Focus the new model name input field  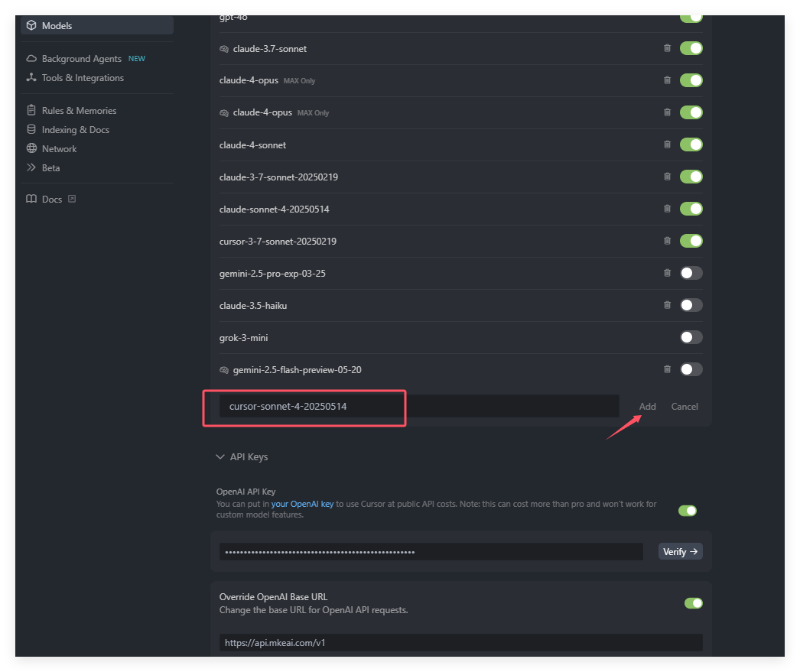pyautogui.click(x=419, y=407)
